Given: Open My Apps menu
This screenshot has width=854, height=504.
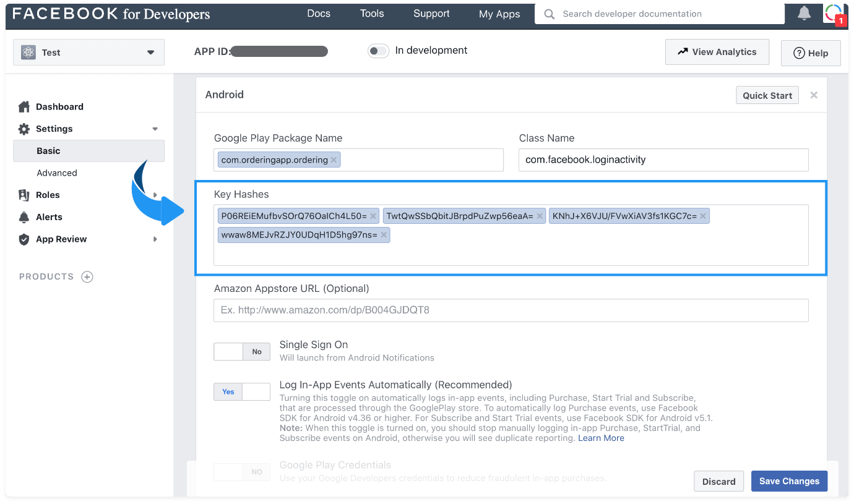Looking at the screenshot, I should (x=499, y=14).
